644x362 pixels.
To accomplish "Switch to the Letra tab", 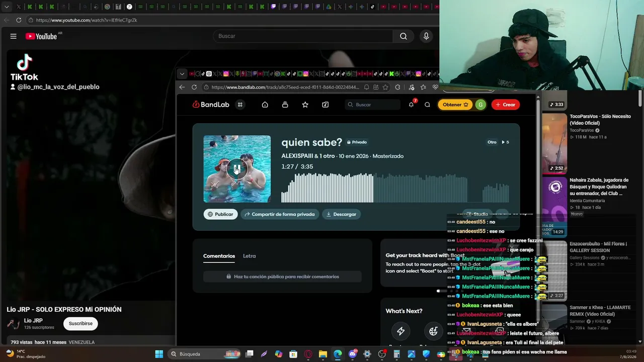I will [250, 256].
